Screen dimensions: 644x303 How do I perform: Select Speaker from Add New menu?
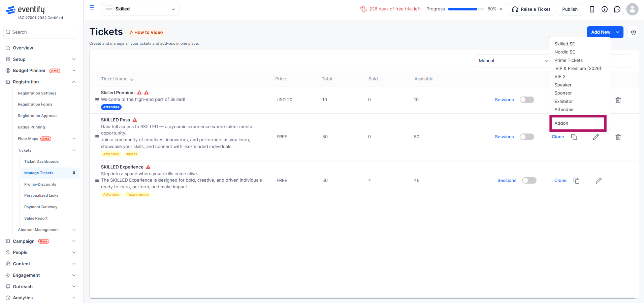point(580,85)
